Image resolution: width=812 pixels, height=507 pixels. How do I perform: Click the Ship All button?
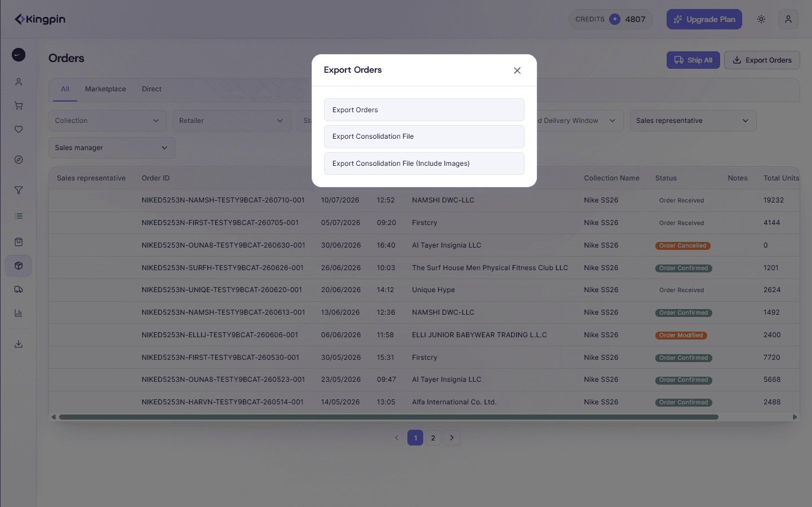click(693, 60)
